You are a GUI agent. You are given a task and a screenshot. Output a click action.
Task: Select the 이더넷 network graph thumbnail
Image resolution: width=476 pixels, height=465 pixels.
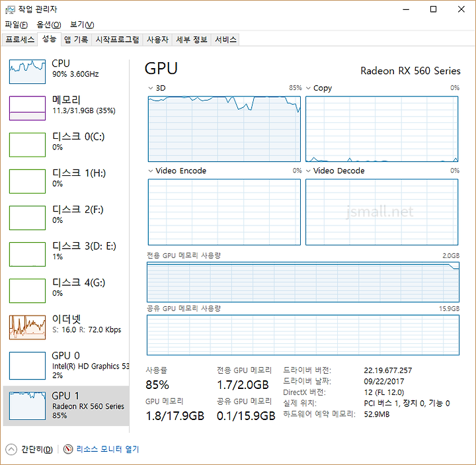click(27, 327)
